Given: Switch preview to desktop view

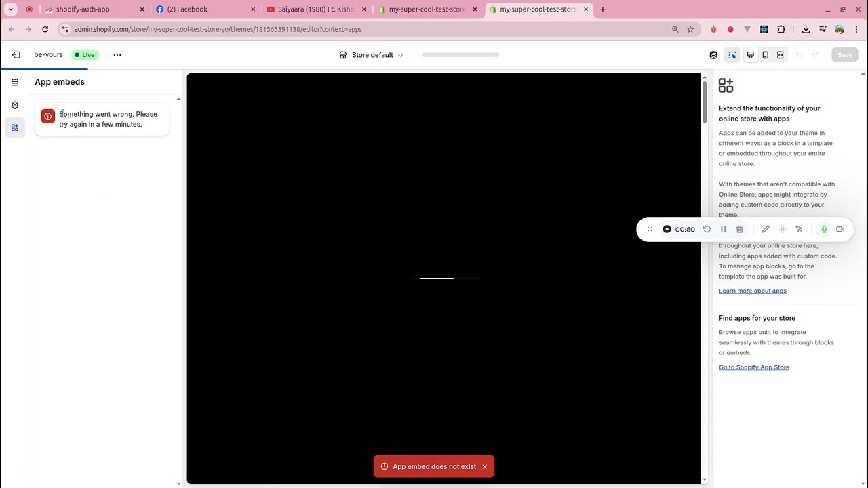Looking at the screenshot, I should pos(751,55).
